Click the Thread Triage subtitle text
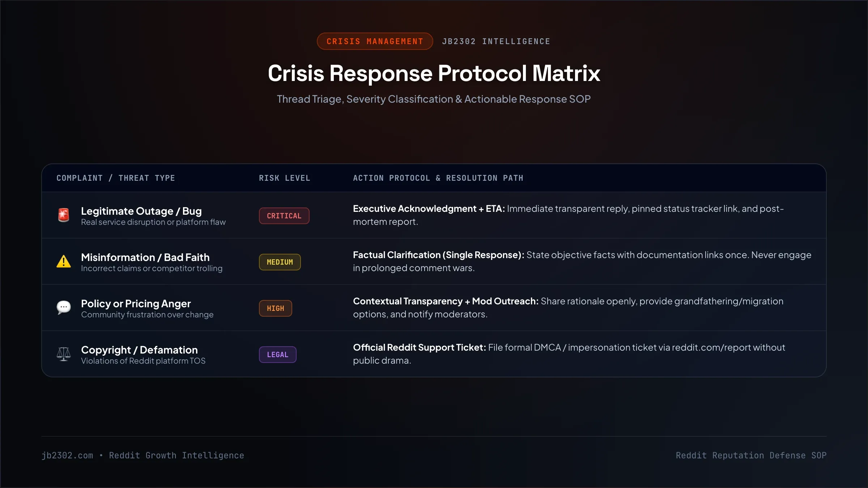Image resolution: width=868 pixels, height=488 pixels. pyautogui.click(x=434, y=99)
